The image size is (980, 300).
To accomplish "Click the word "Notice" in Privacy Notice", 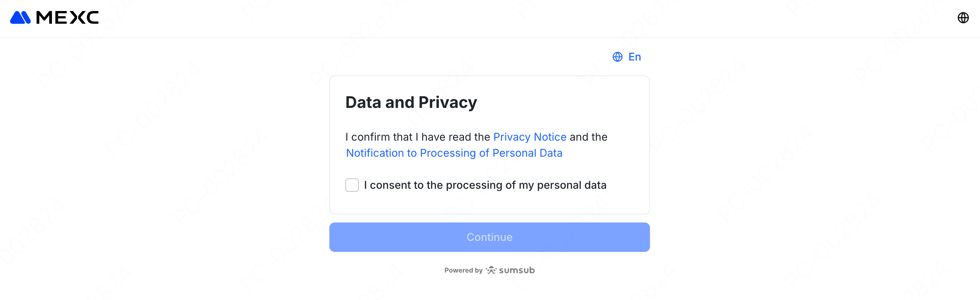I will 550,137.
